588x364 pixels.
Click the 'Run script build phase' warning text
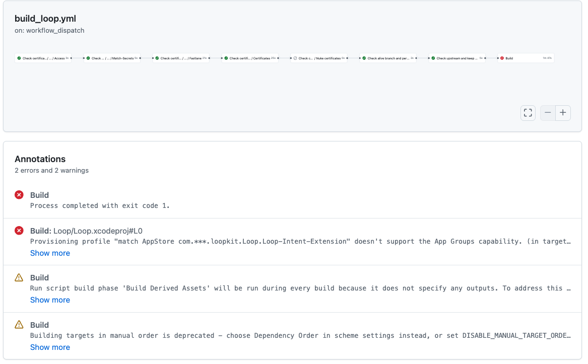pyautogui.click(x=300, y=288)
